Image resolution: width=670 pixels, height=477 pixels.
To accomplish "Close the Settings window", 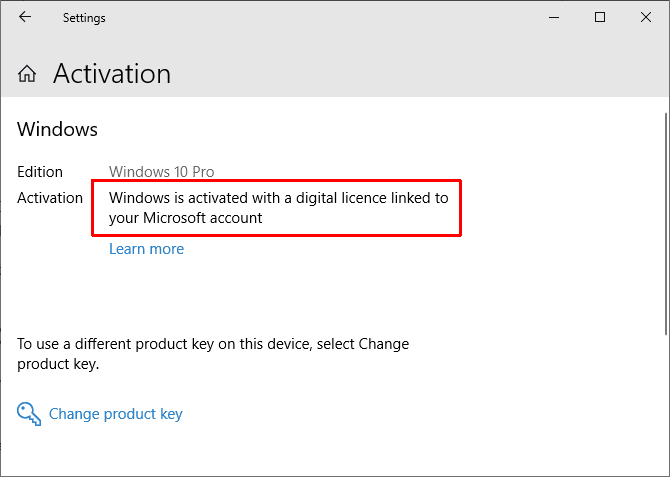I will [646, 17].
